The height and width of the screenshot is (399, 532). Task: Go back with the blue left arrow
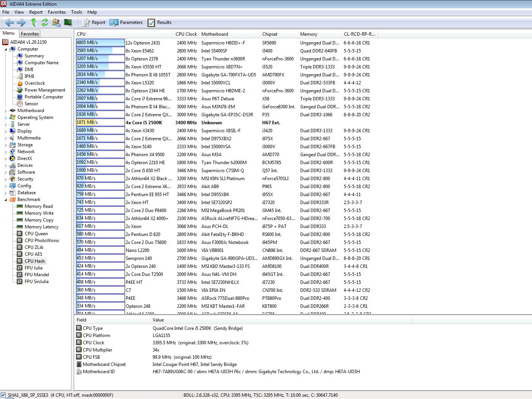(9, 22)
